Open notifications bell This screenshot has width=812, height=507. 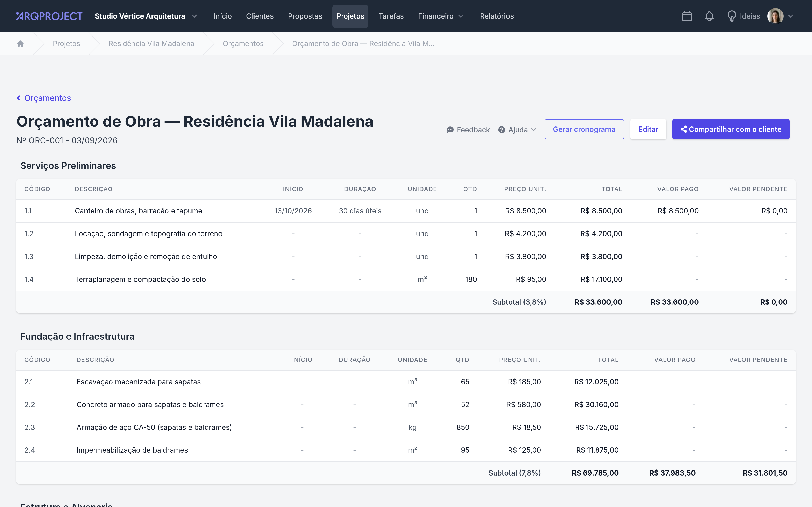(709, 16)
